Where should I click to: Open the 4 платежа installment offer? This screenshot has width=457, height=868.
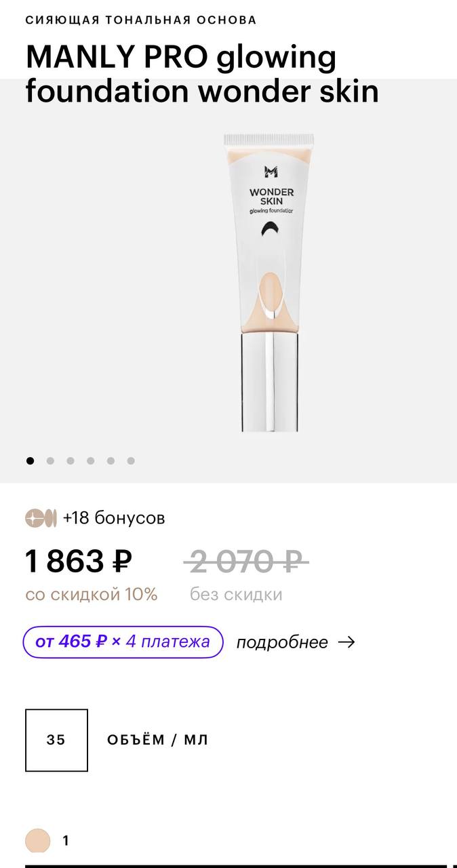(123, 642)
